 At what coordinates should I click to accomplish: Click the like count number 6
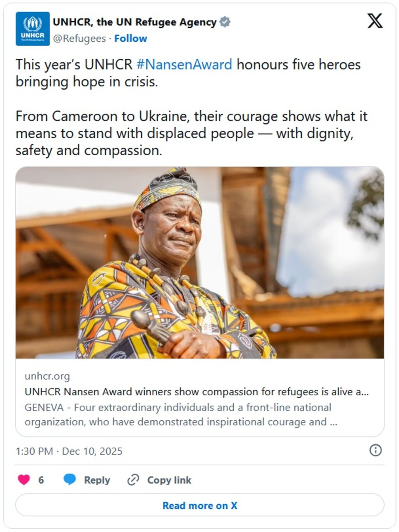coord(41,480)
